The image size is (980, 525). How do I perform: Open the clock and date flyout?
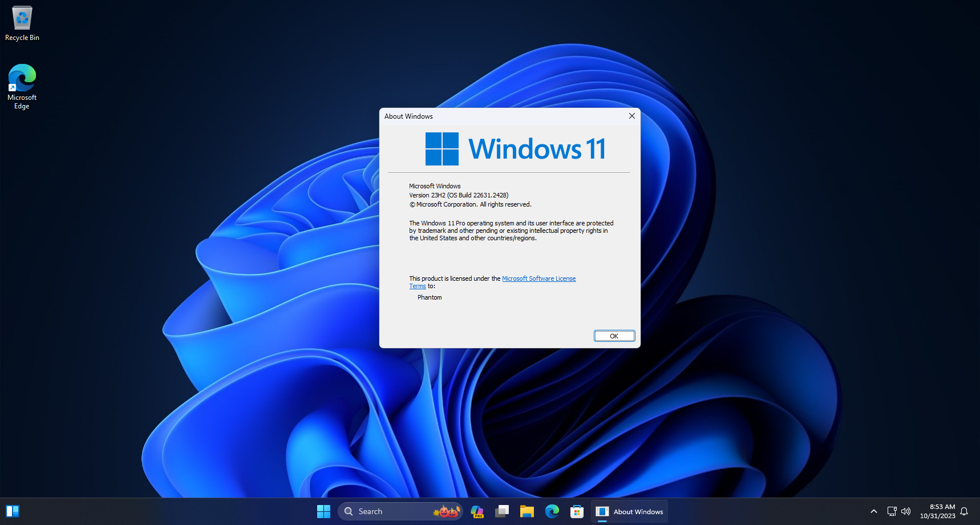click(937, 511)
